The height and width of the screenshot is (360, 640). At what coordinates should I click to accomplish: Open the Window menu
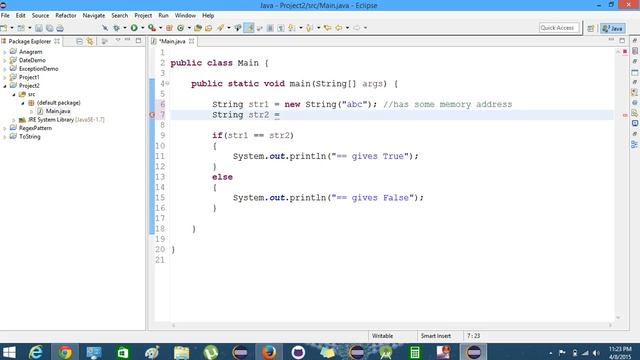185,16
